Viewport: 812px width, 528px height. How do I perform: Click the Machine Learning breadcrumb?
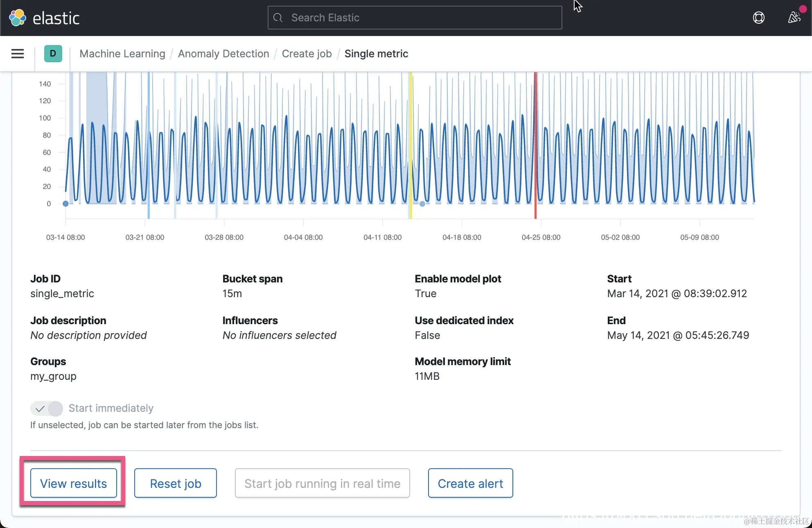tap(122, 54)
